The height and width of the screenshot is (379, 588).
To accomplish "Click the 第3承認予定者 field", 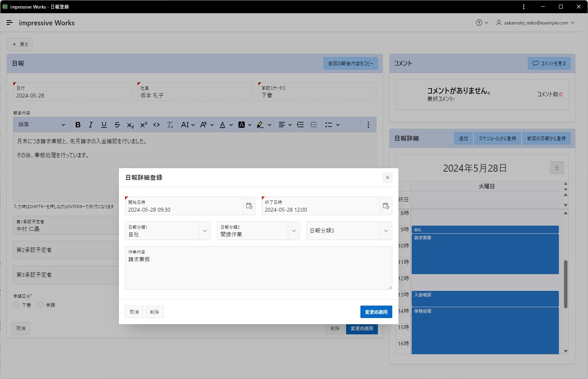I will click(x=66, y=275).
